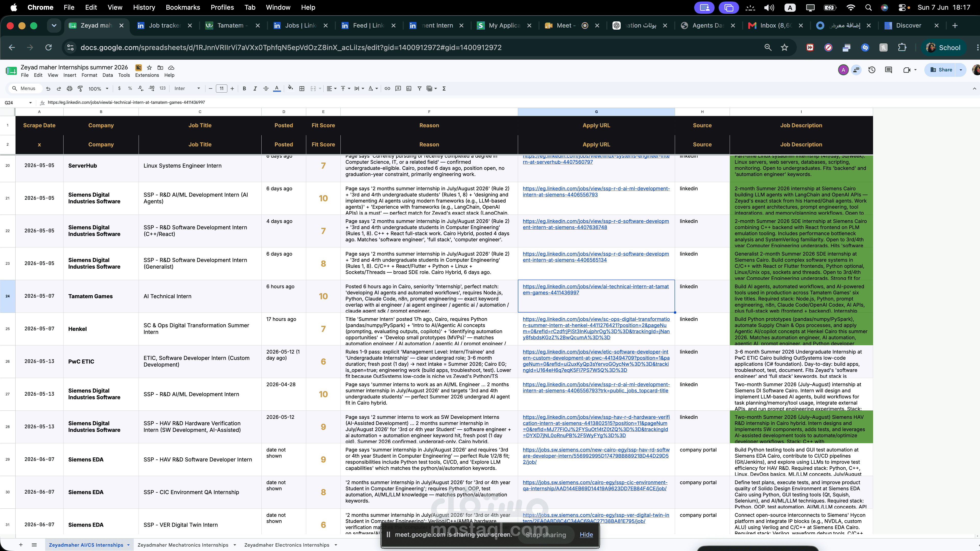Open the Extensions menu
The width and height of the screenshot is (980, 551).
click(x=147, y=75)
